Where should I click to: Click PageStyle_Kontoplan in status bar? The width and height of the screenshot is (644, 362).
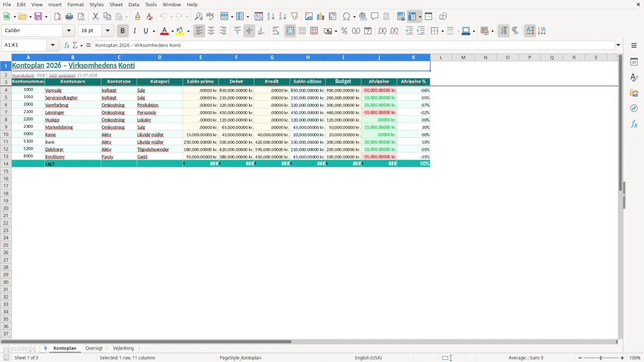(240, 358)
